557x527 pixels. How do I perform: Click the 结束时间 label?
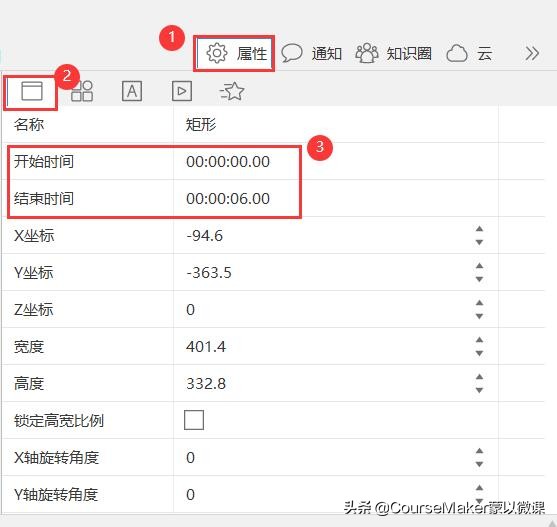pos(44,199)
